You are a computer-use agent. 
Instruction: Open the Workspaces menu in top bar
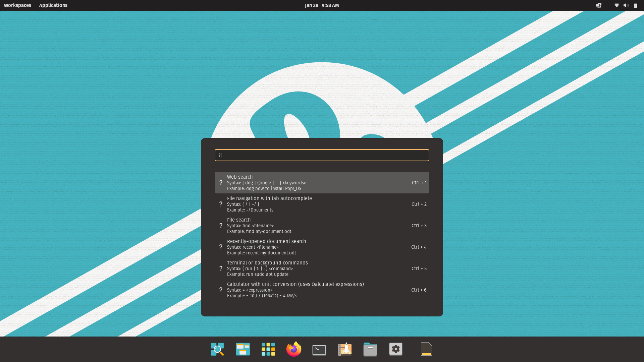tap(17, 5)
